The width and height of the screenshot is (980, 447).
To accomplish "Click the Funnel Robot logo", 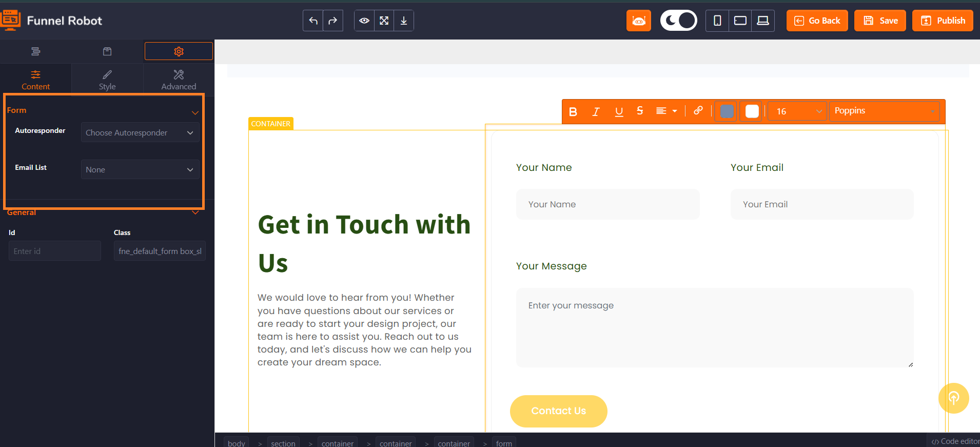I will tap(52, 21).
